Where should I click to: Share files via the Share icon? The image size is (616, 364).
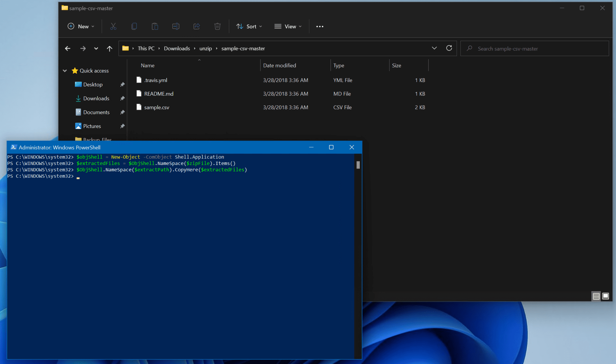point(197,26)
